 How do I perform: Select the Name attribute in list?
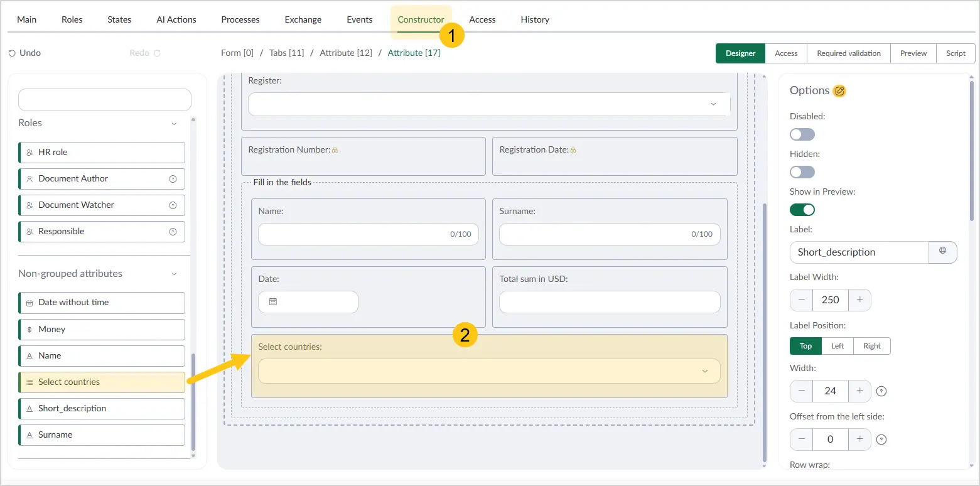pyautogui.click(x=102, y=356)
